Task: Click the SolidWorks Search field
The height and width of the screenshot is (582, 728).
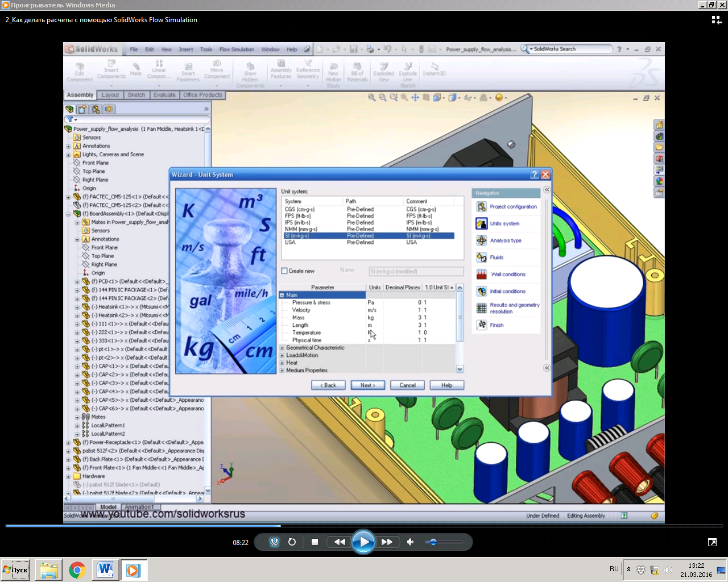Action: click(572, 49)
